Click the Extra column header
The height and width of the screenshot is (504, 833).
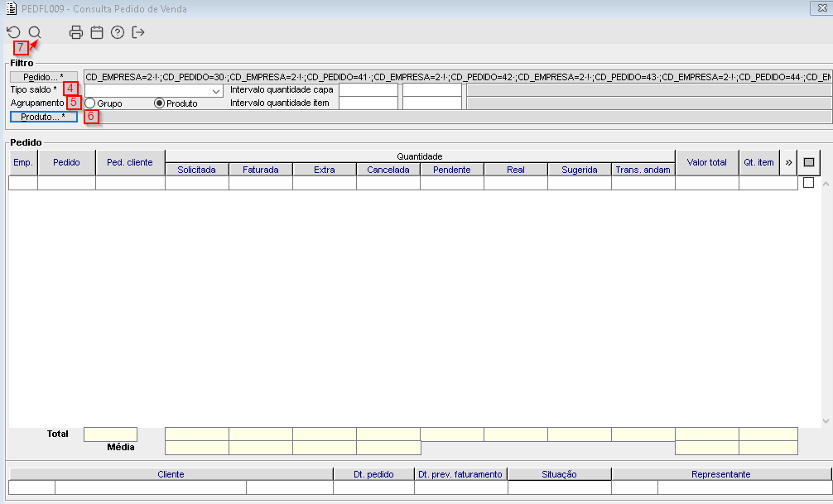324,170
